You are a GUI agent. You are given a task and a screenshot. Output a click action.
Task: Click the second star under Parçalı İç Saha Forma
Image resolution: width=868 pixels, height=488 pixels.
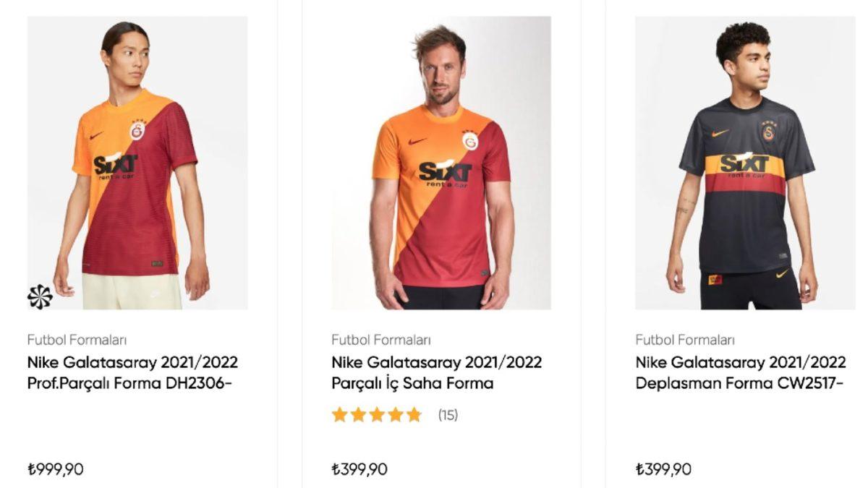(x=359, y=415)
